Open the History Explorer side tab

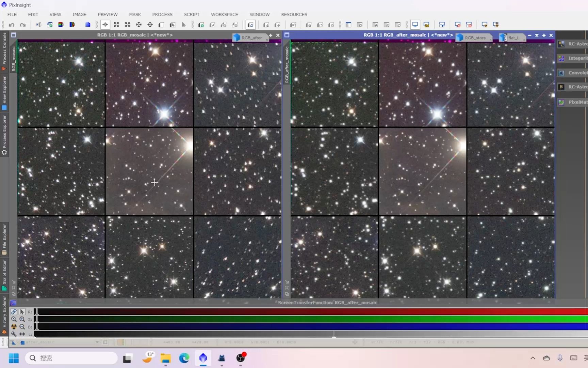4,315
